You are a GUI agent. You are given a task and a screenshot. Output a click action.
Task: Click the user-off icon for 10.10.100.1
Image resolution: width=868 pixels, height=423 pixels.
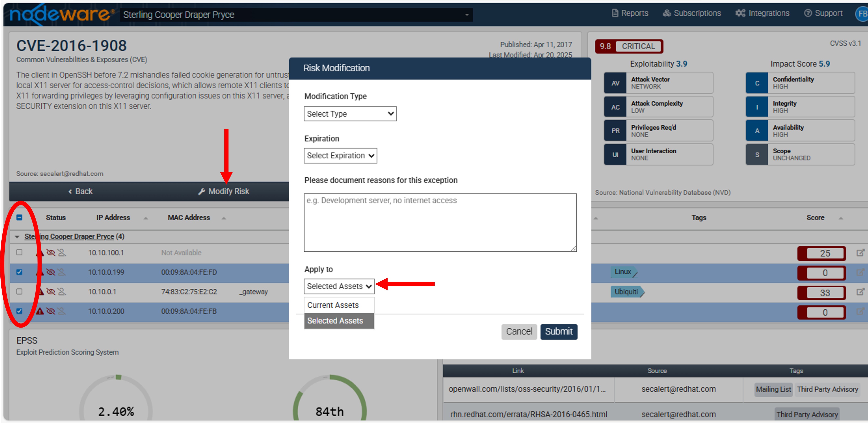(62, 253)
